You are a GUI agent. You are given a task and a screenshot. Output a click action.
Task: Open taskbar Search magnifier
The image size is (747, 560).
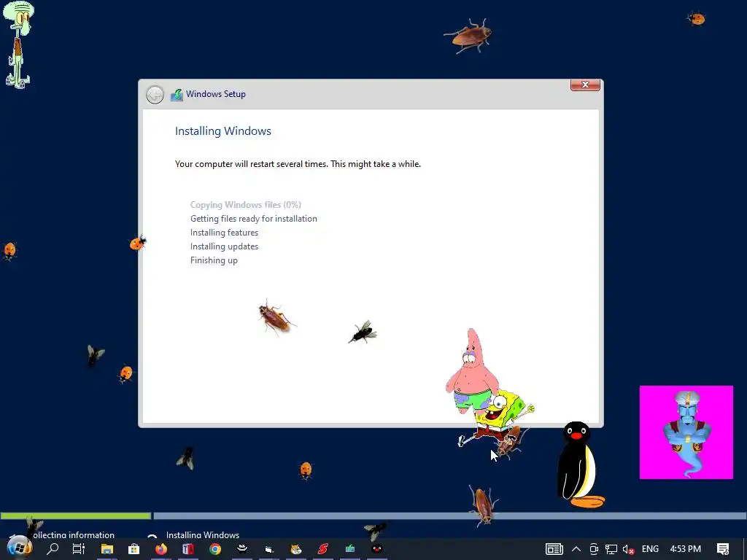point(53,549)
